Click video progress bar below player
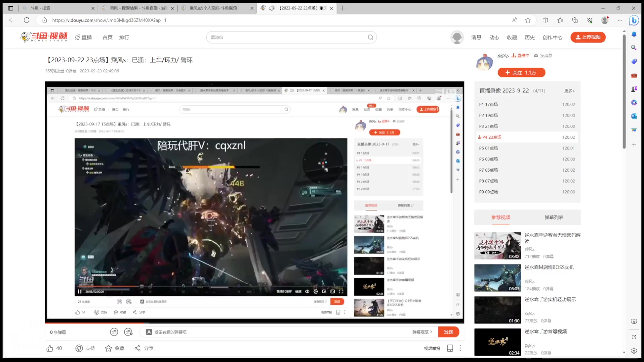This screenshot has height=362, width=644. pyautogui.click(x=255, y=323)
